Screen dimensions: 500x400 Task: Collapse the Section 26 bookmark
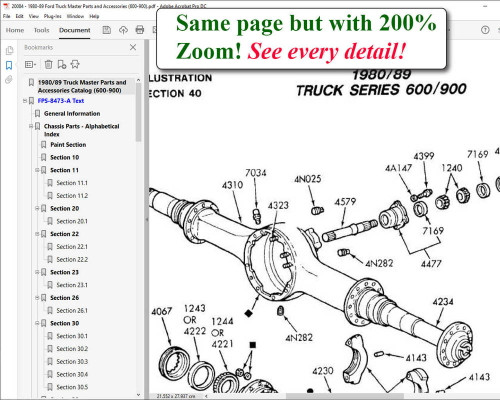pyautogui.click(x=37, y=298)
